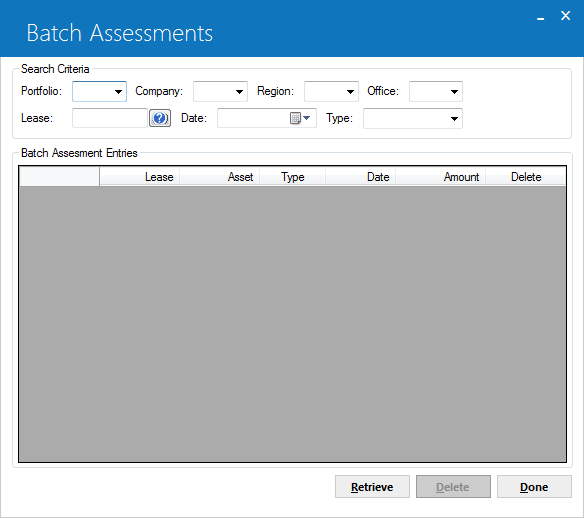
Task: Click the Amount column header
Action: 441,177
